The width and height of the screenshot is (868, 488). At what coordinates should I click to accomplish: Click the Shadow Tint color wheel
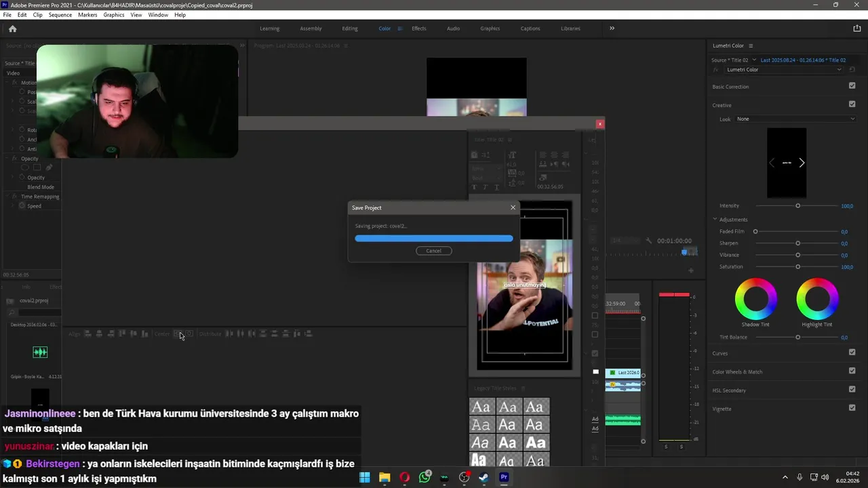tap(755, 299)
